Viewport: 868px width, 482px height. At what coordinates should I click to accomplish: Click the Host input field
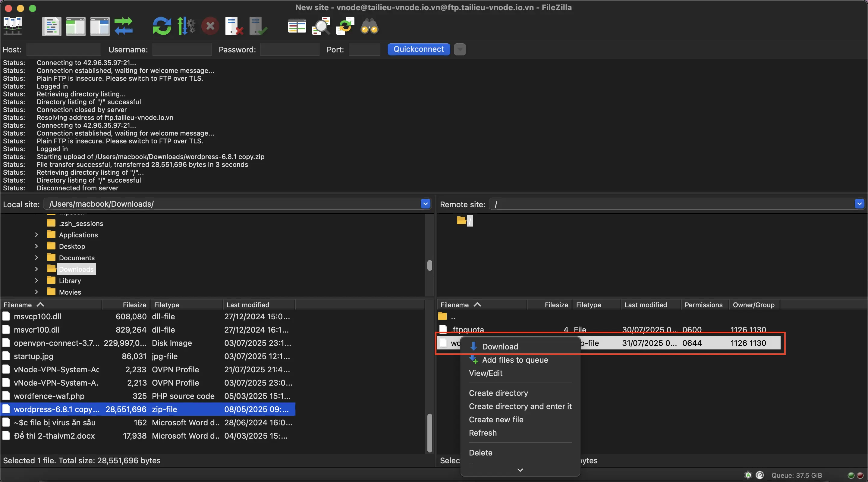64,49
